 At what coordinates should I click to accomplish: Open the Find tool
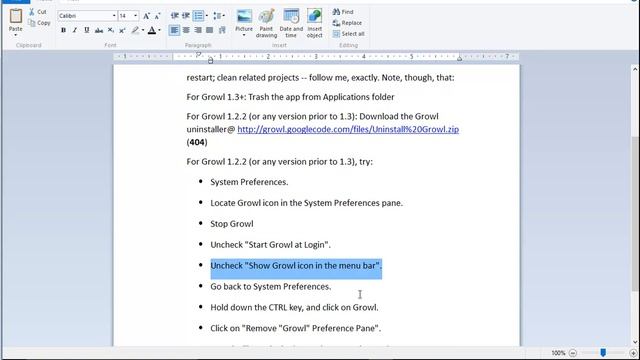(x=343, y=12)
